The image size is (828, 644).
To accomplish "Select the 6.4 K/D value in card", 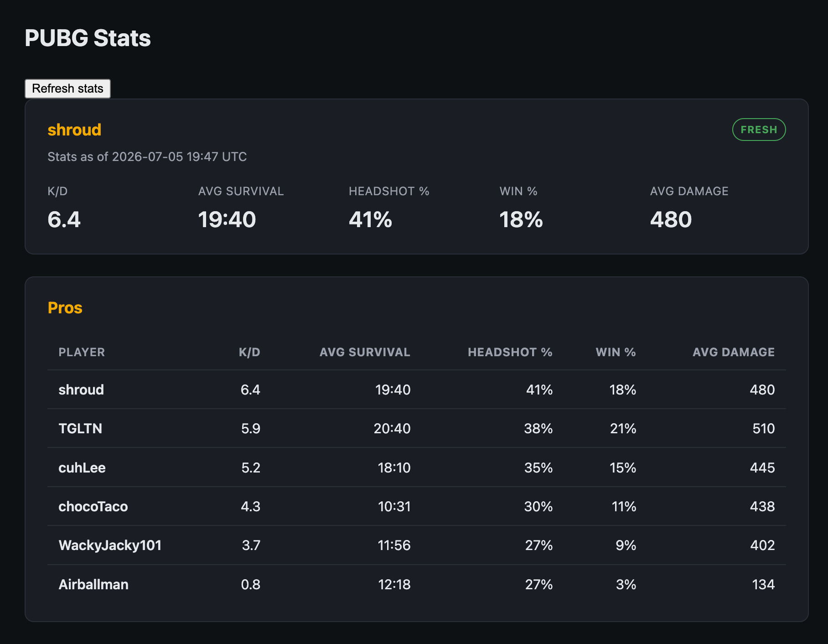I will click(x=64, y=219).
